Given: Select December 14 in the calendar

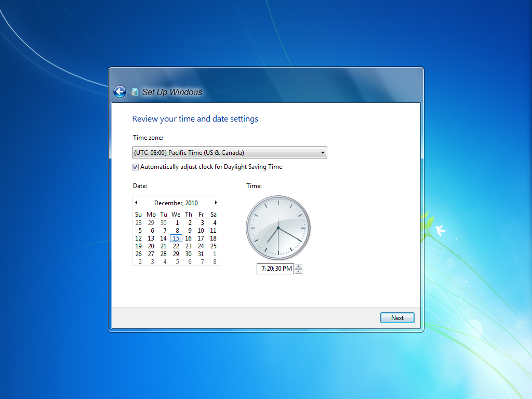Looking at the screenshot, I should (163, 238).
